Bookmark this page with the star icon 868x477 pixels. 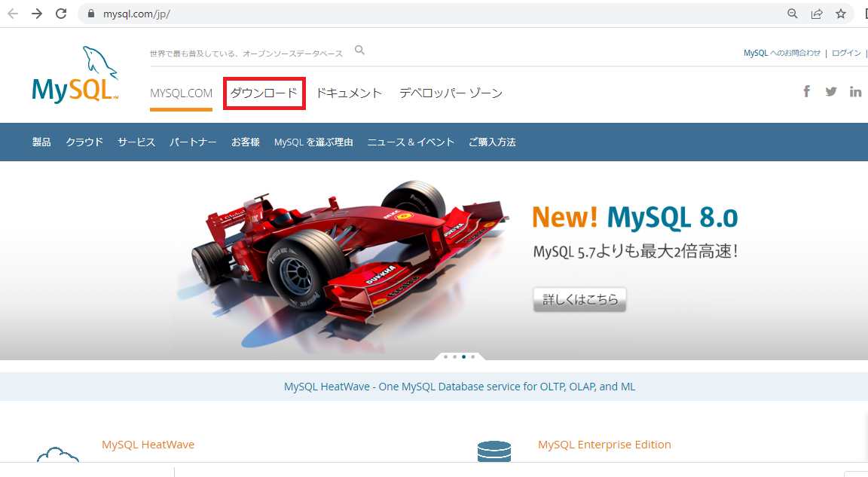click(x=841, y=14)
